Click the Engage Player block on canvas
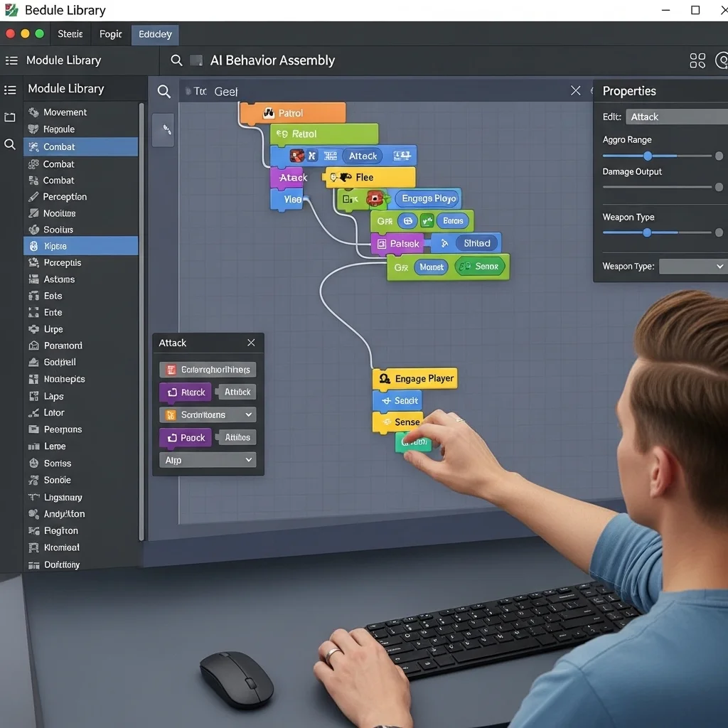Viewport: 728px width, 728px height. coord(415,379)
